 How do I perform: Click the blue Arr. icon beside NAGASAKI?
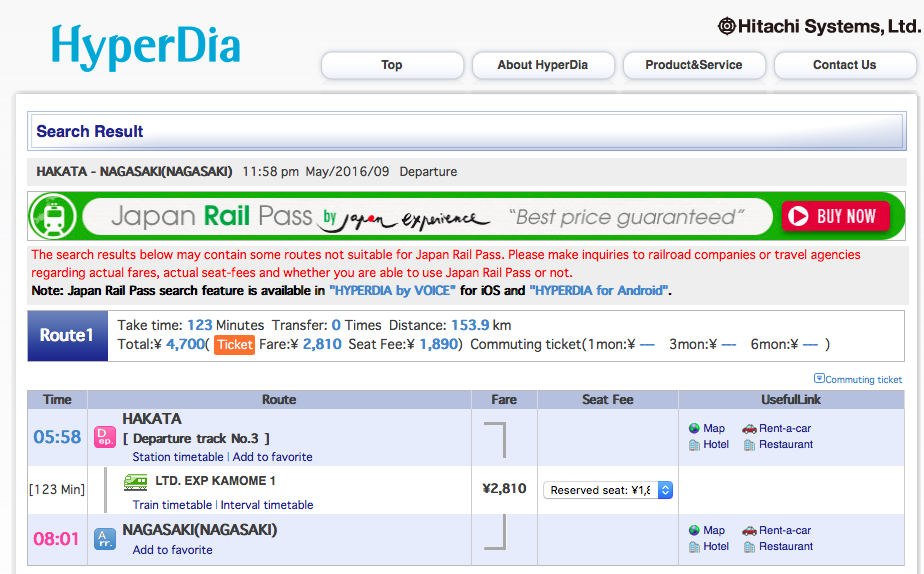(105, 539)
